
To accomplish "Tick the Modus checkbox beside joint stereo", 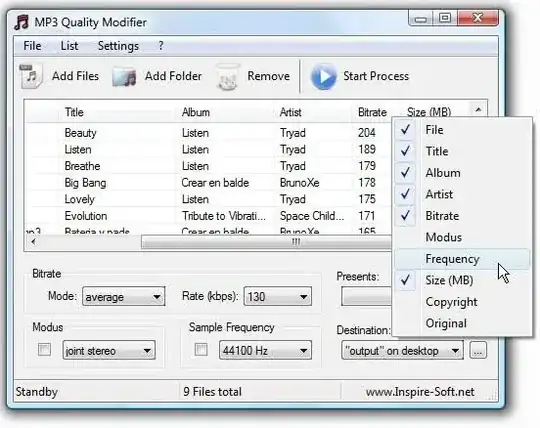I will tap(44, 350).
